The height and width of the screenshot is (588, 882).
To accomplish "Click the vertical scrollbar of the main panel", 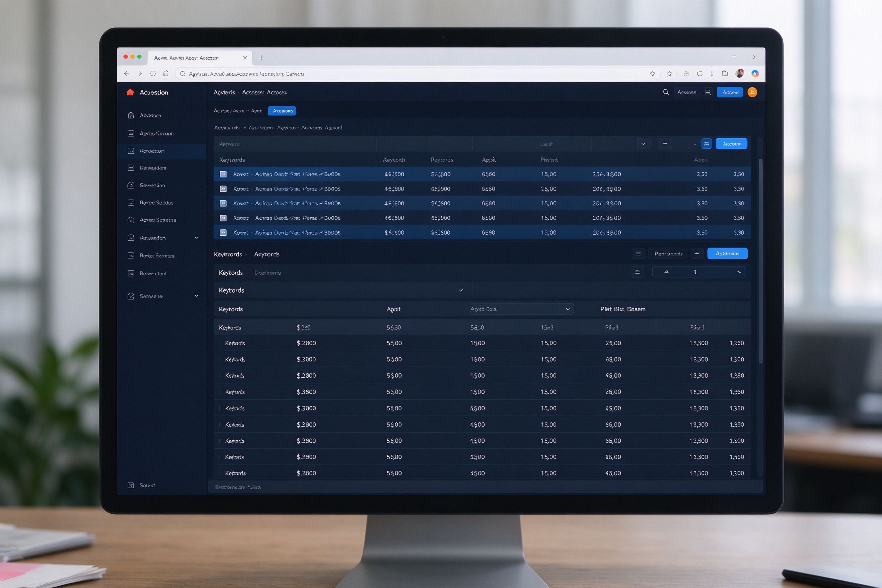I will click(761, 261).
